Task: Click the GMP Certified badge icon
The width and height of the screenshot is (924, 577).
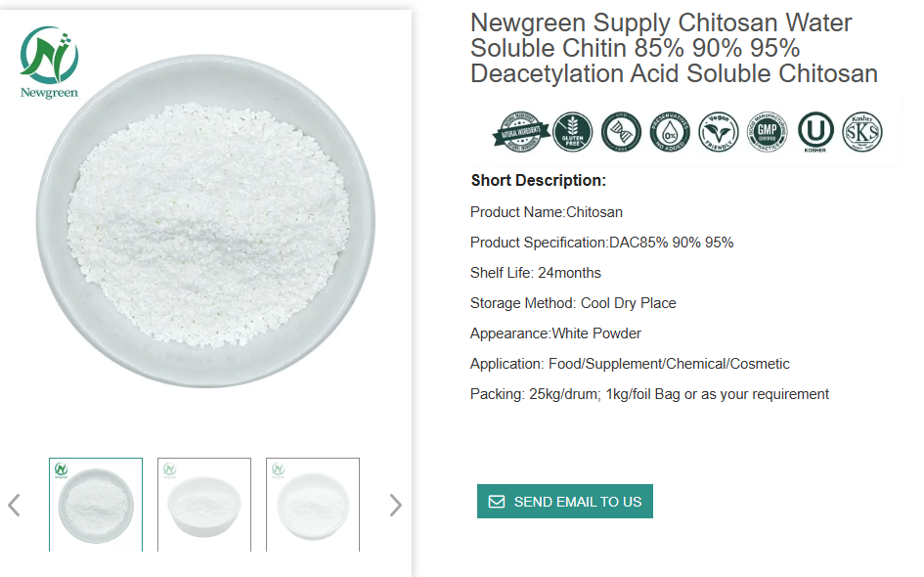Action: (x=767, y=132)
